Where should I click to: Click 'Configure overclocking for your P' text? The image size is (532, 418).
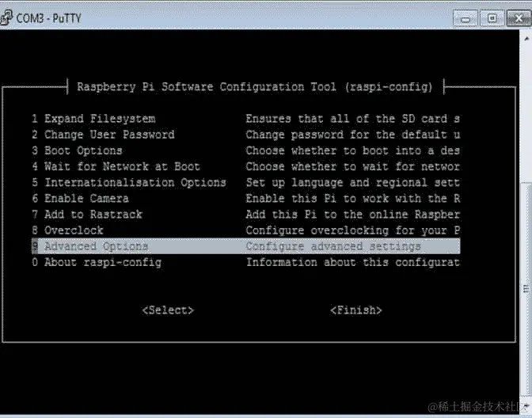pos(353,230)
